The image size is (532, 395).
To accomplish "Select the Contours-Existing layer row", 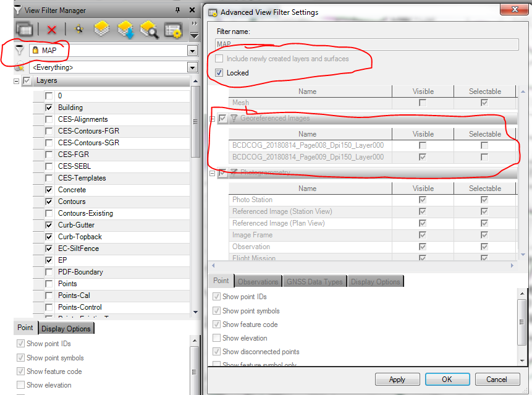I will pos(111,213).
